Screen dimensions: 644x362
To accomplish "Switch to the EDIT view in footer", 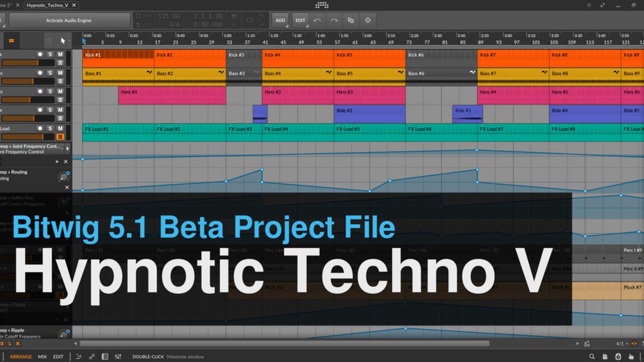I will pos(58,356).
